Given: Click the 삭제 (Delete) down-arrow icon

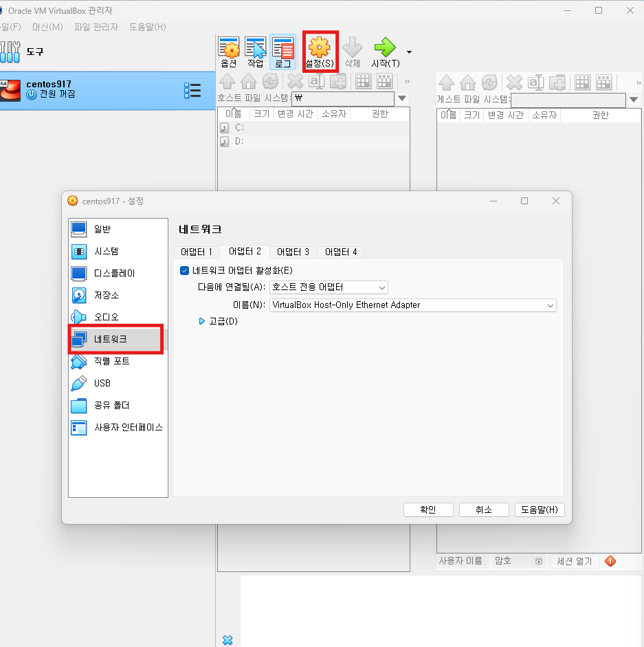Looking at the screenshot, I should (x=353, y=52).
